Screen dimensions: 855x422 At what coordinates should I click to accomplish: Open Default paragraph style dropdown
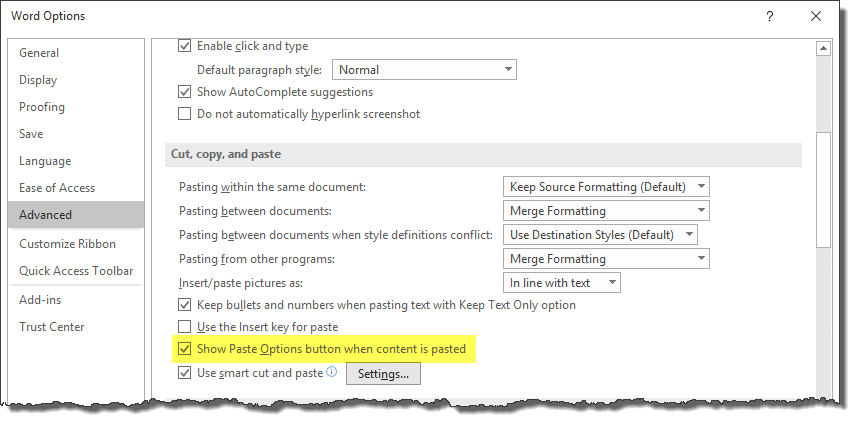tap(424, 70)
